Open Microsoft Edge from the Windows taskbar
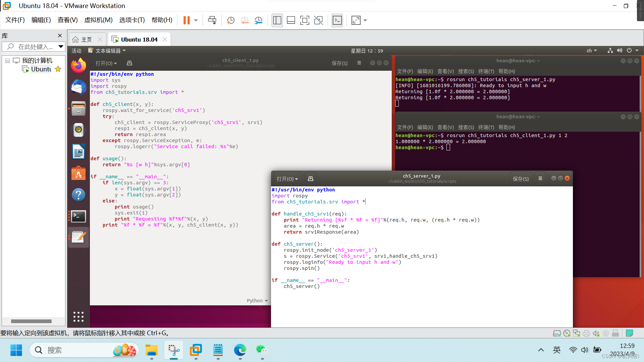Screen dimensions: 644x362 click(x=240, y=350)
